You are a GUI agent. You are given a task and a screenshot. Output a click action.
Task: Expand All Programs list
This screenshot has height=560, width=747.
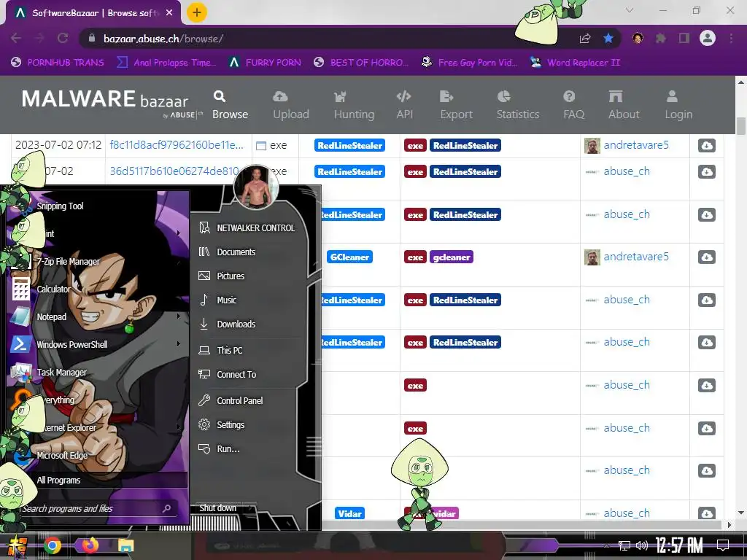click(x=98, y=480)
